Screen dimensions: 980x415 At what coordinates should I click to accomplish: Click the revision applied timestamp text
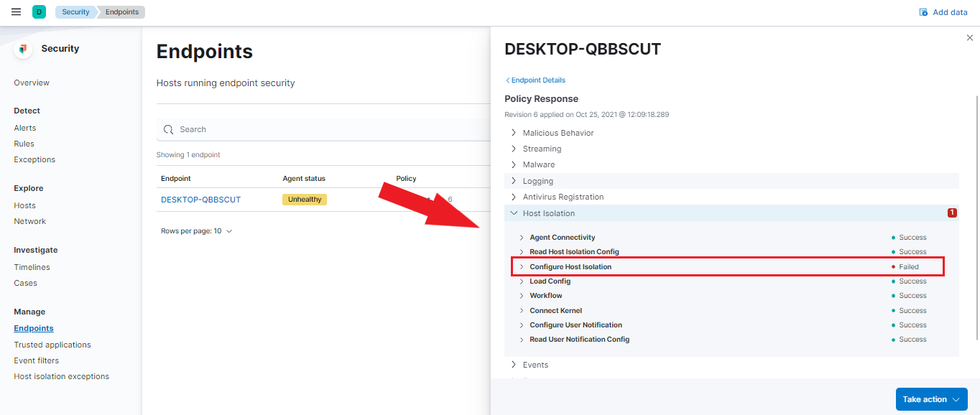(x=587, y=115)
